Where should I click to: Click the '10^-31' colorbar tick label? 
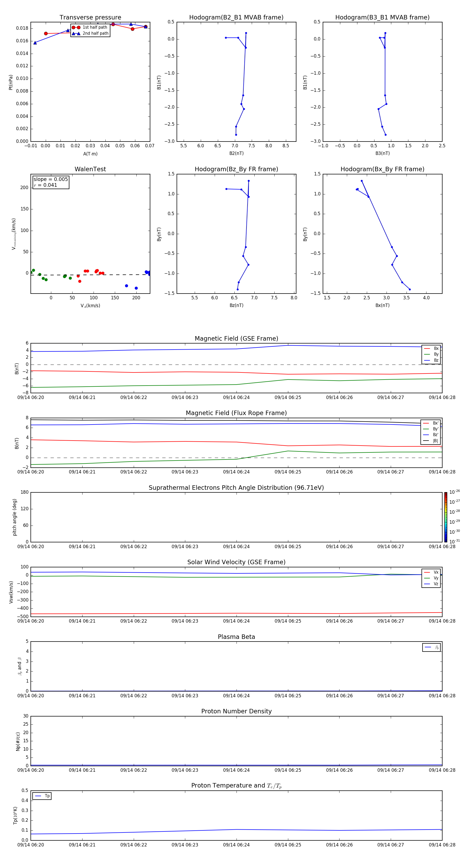coord(455,542)
